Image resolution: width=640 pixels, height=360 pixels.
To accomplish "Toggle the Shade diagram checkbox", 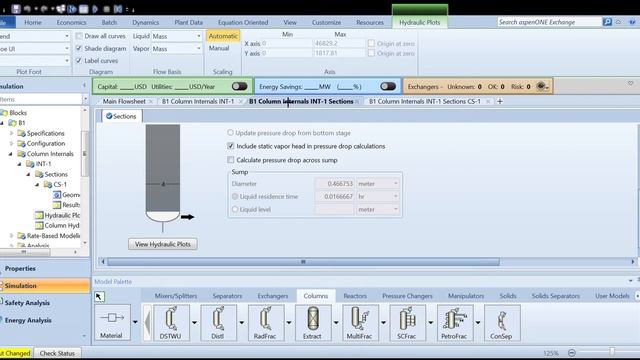I will coord(79,48).
